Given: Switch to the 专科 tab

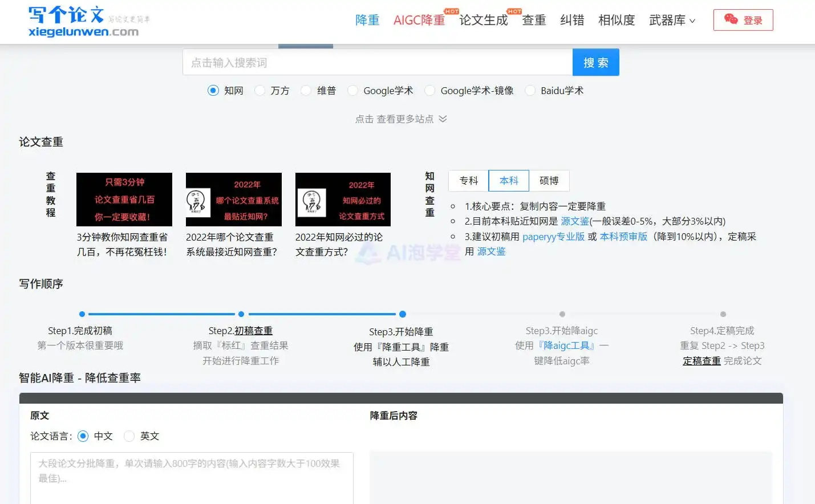Looking at the screenshot, I should pyautogui.click(x=469, y=181).
